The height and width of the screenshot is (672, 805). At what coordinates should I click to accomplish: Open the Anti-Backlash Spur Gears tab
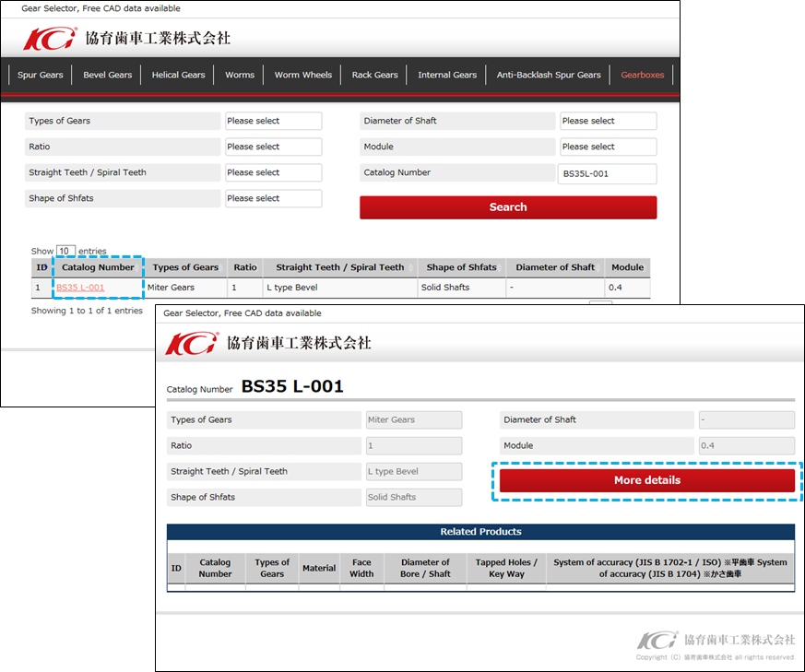(548, 75)
